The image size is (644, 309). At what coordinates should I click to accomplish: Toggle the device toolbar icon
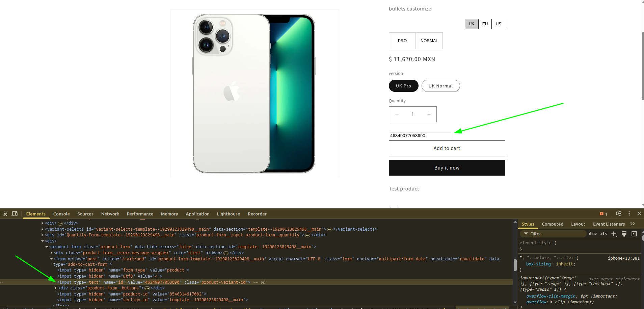tap(15, 214)
